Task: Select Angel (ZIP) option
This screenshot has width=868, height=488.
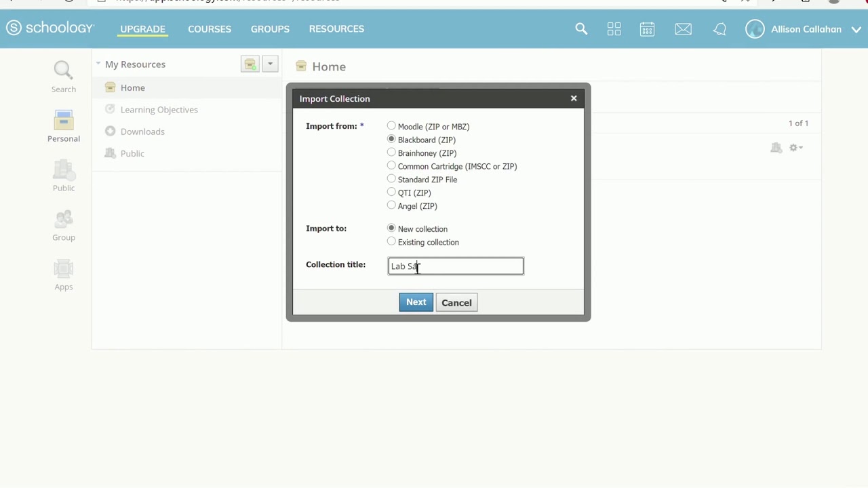Action: [x=391, y=205]
